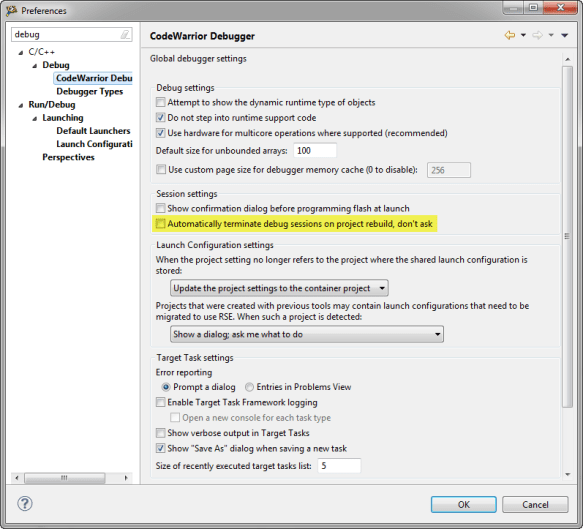583x529 pixels.
Task: Open the preferences page view menu
Action: pyautogui.click(x=564, y=35)
